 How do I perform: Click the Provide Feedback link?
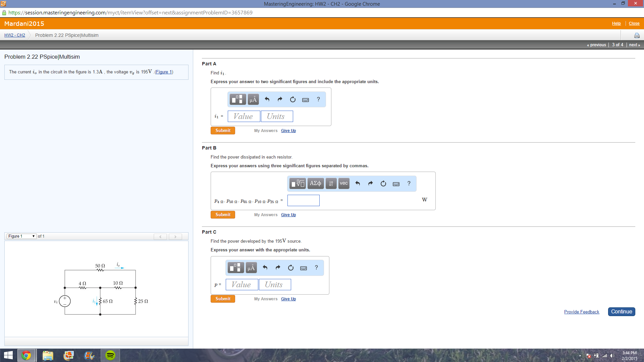(582, 312)
